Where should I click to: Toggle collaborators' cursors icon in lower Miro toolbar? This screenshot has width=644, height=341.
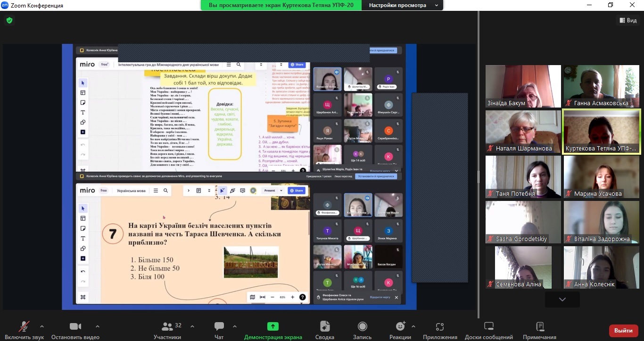[x=222, y=191]
